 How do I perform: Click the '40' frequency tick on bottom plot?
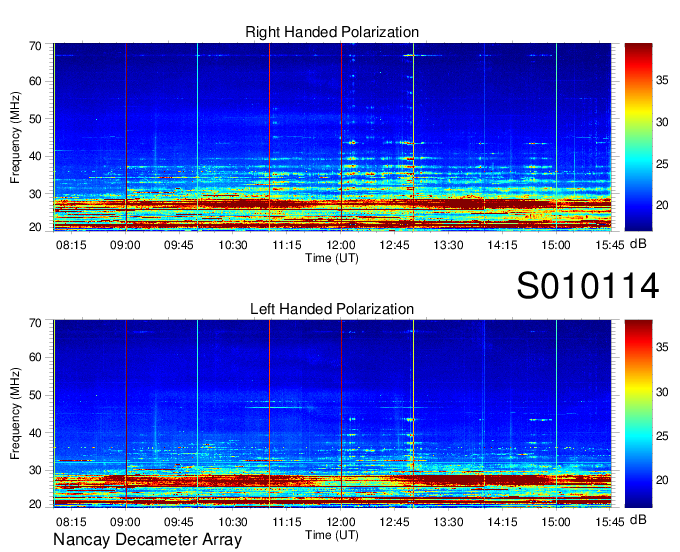(x=35, y=433)
